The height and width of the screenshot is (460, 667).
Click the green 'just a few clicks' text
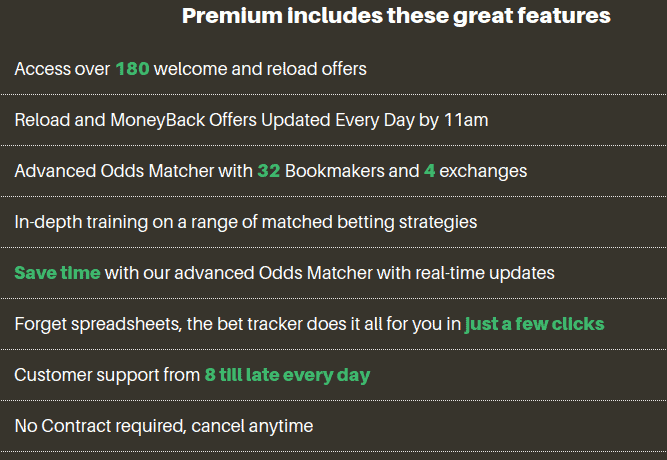pyautogui.click(x=534, y=324)
